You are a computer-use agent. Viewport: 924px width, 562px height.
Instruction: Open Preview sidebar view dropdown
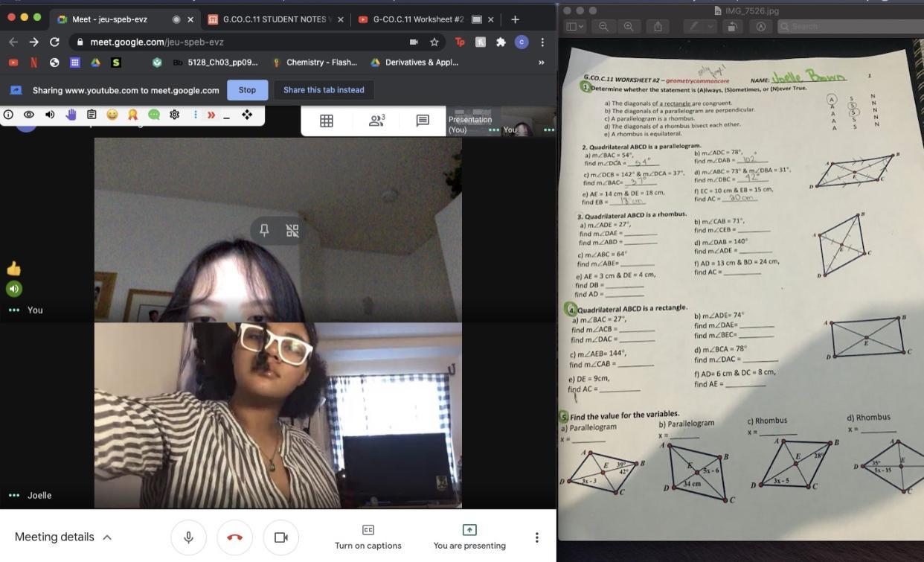click(576, 26)
